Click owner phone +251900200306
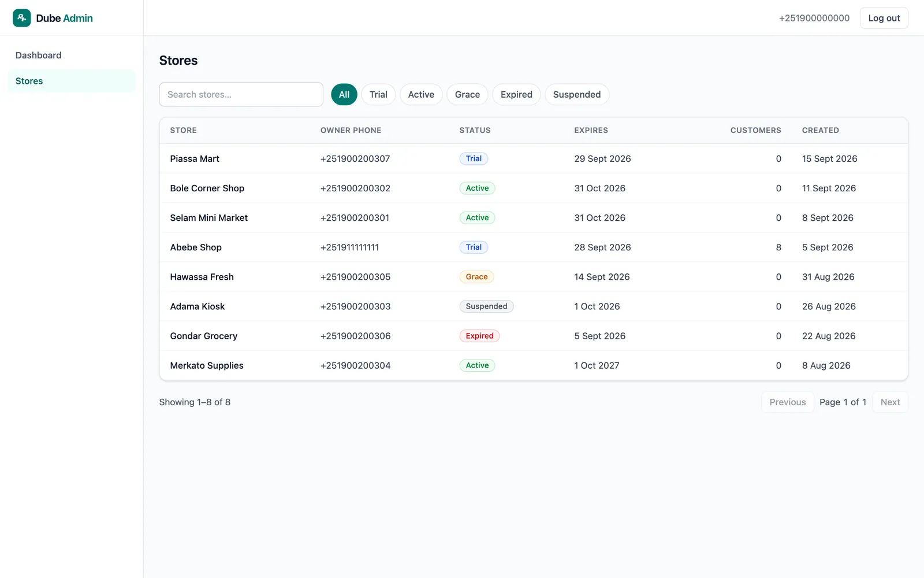 [355, 336]
